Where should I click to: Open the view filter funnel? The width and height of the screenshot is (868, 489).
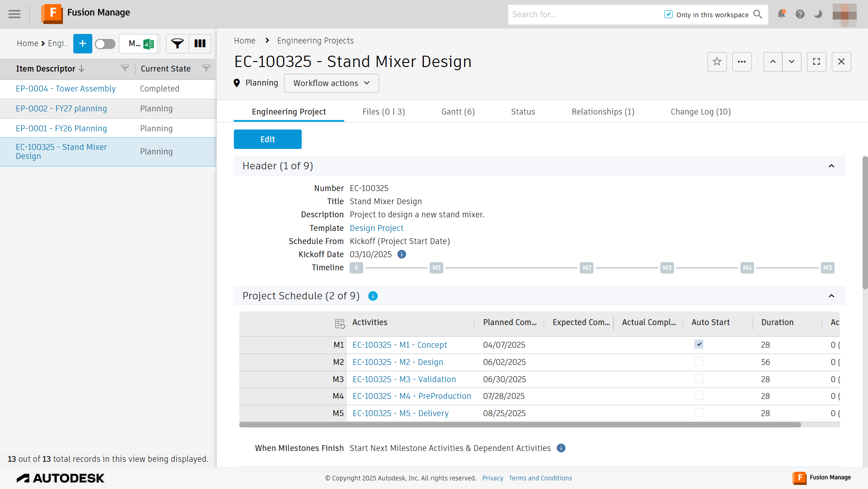coord(177,43)
